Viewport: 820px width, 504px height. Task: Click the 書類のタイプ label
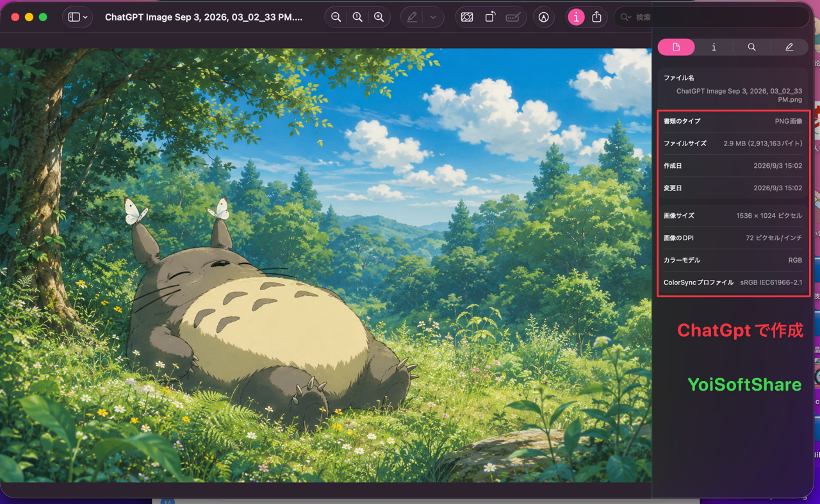point(682,121)
